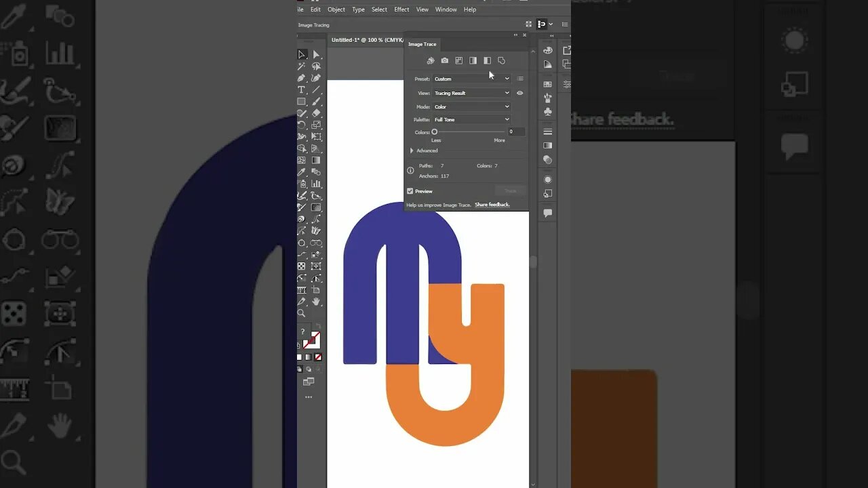868x488 pixels.
Task: Select the Pen tool
Action: pyautogui.click(x=302, y=78)
